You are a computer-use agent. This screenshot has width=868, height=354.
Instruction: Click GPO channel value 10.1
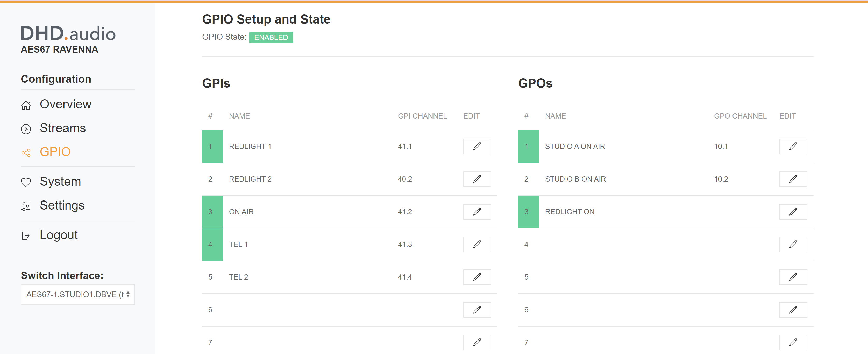(721, 146)
